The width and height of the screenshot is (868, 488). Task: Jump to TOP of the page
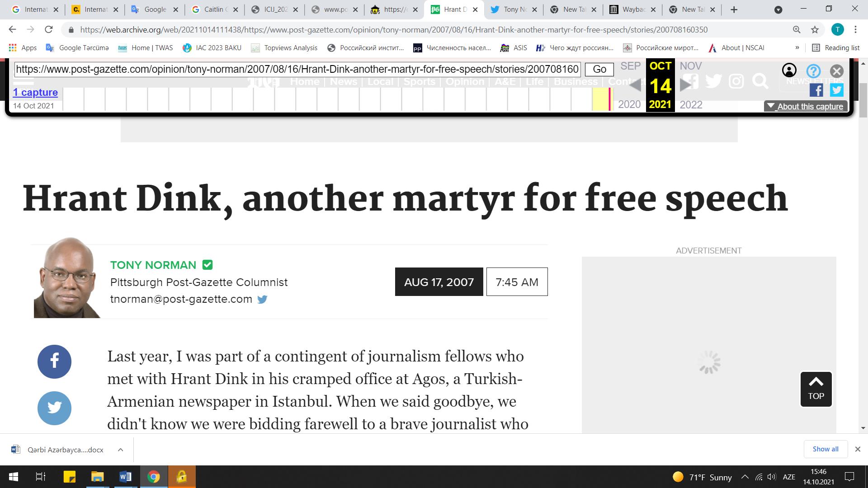[816, 389]
